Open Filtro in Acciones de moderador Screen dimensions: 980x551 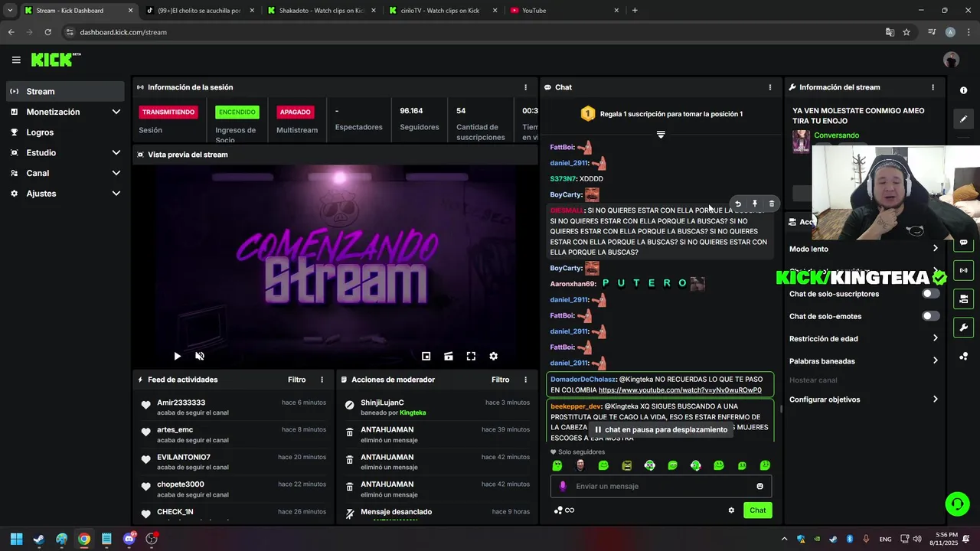[x=500, y=380]
